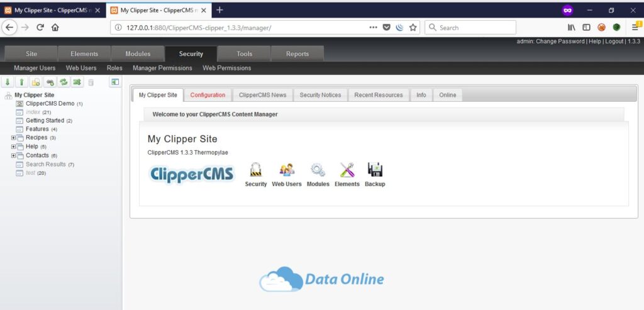Switch to the Online tab
The height and width of the screenshot is (310, 644).
(x=447, y=95)
